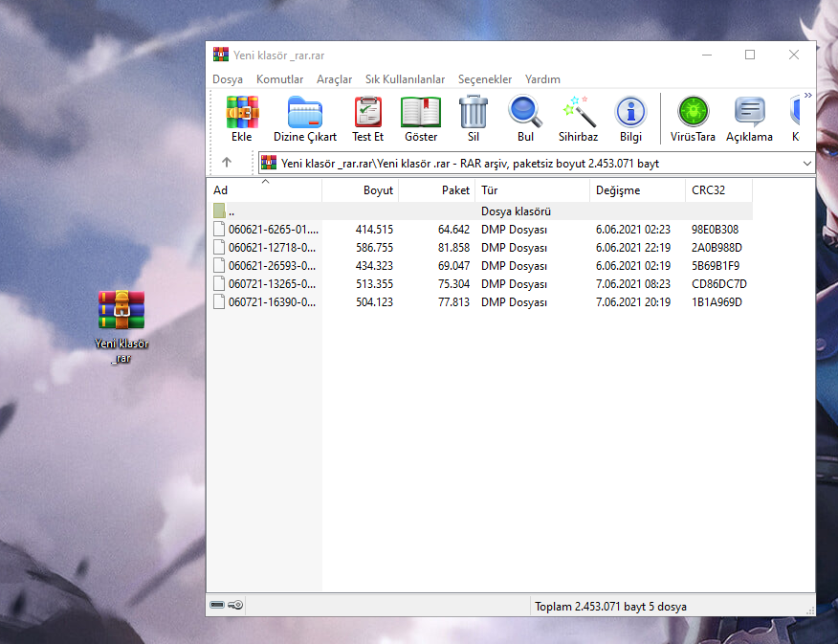Sort by the CRC32 column header
The image size is (838, 644).
tap(718, 190)
